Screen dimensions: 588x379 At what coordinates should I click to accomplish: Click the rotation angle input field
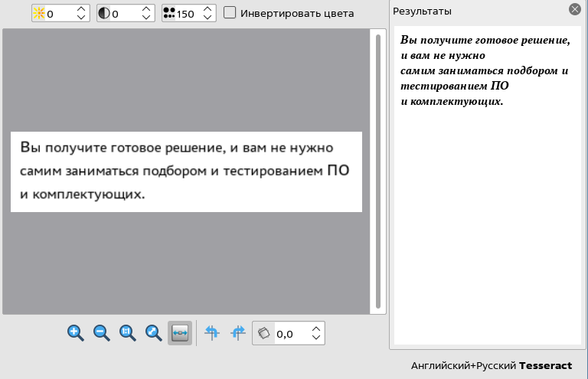pos(291,334)
